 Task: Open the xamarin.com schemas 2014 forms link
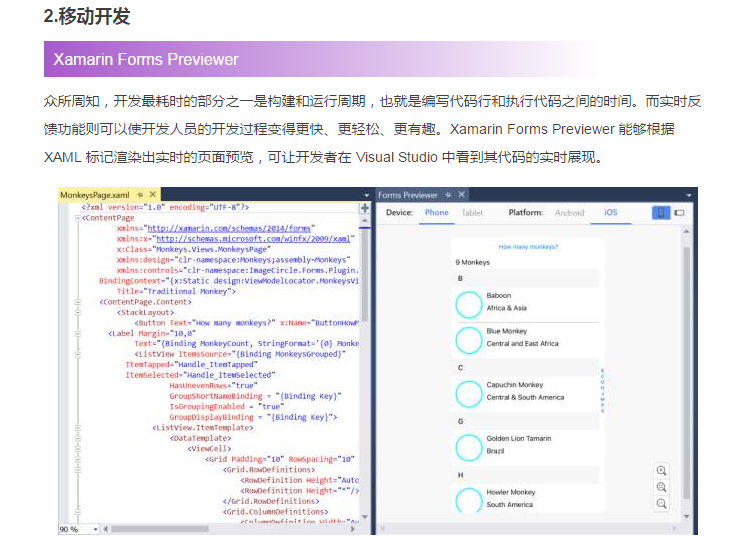point(229,228)
